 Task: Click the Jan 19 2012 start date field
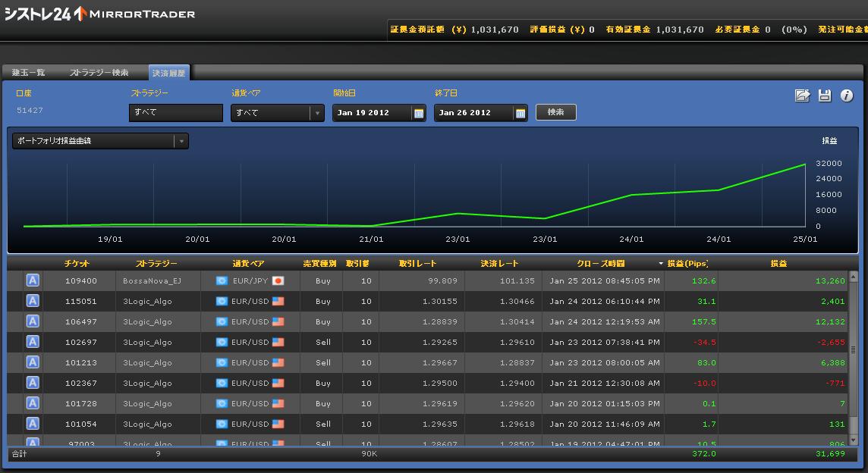(371, 113)
